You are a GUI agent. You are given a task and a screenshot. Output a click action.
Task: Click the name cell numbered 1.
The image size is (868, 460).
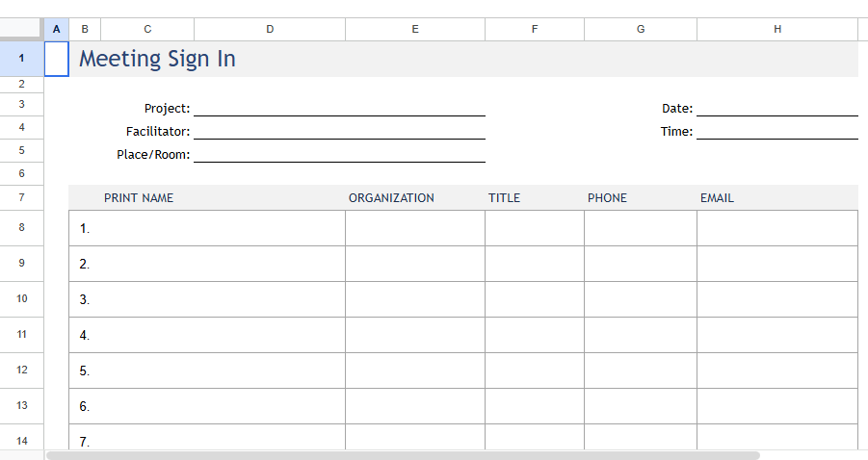[x=207, y=228]
